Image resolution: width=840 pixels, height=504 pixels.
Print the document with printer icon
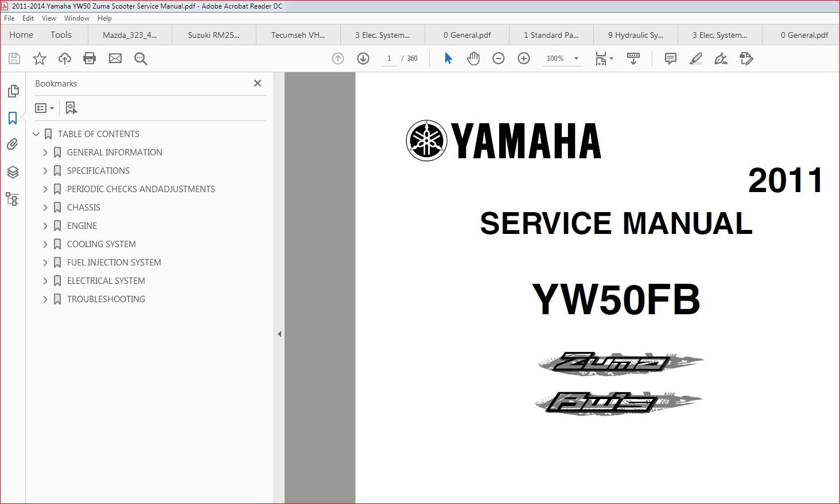pyautogui.click(x=90, y=58)
